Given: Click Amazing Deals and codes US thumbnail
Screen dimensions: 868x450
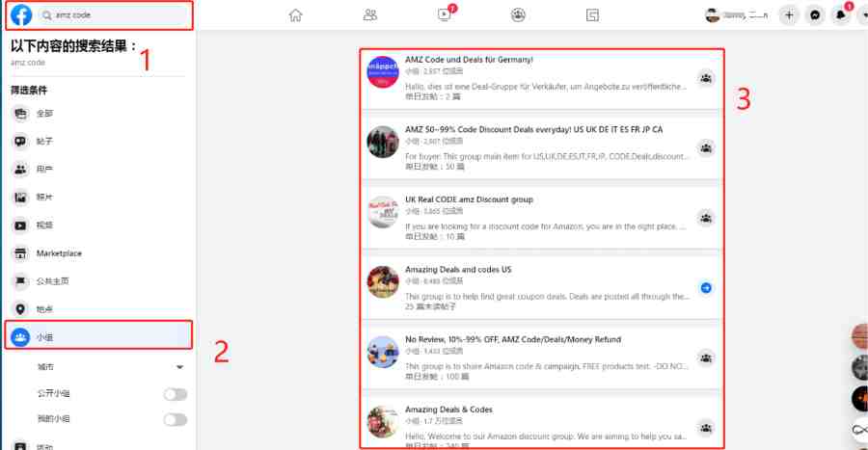Looking at the screenshot, I should click(383, 281).
